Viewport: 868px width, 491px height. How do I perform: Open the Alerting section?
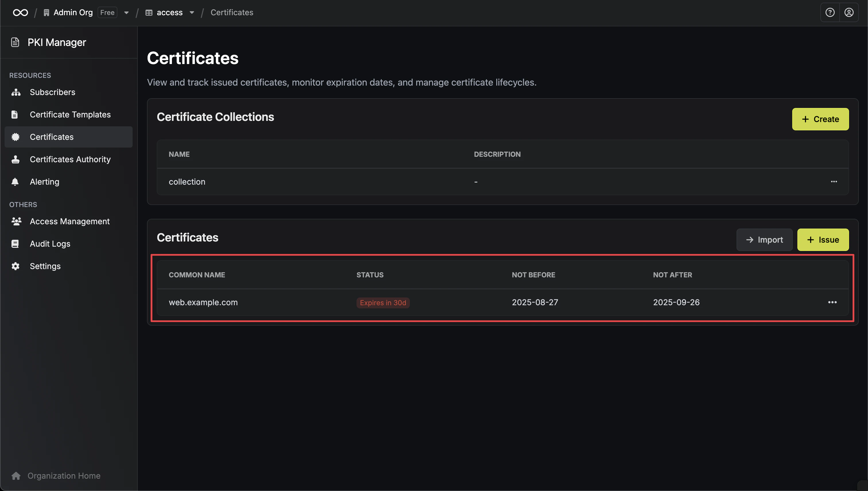tap(68, 182)
